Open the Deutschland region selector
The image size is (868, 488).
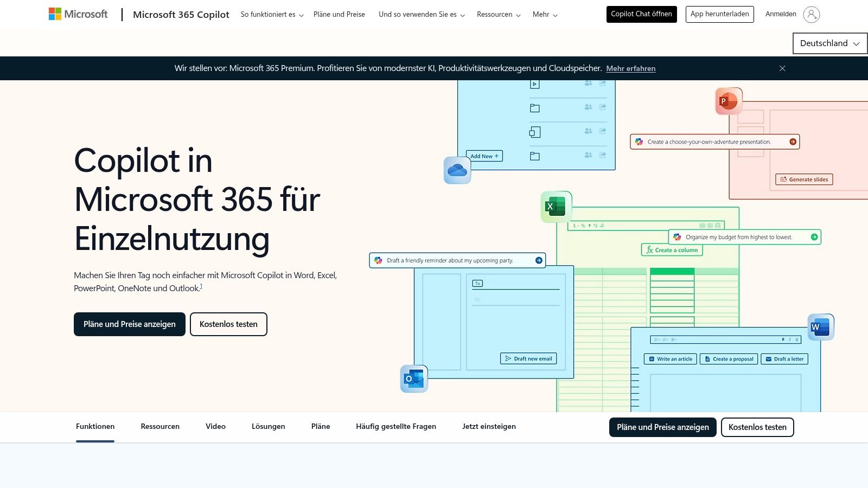pyautogui.click(x=829, y=43)
